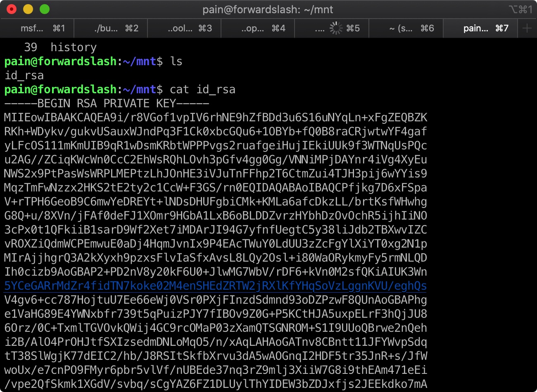This screenshot has height=392, width=537.
Task: Click the key line starting with yLFcOS111mKmUIB9
Action: pyautogui.click(x=216, y=146)
